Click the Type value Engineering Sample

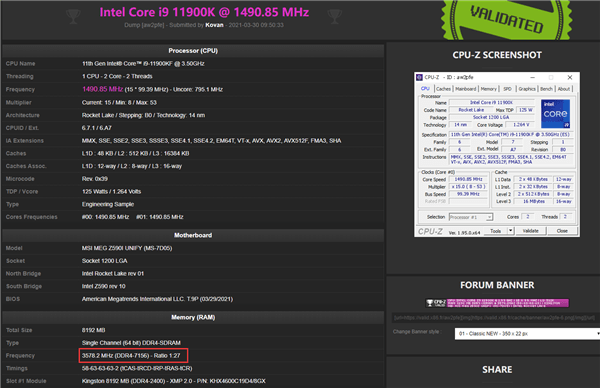pyautogui.click(x=108, y=204)
